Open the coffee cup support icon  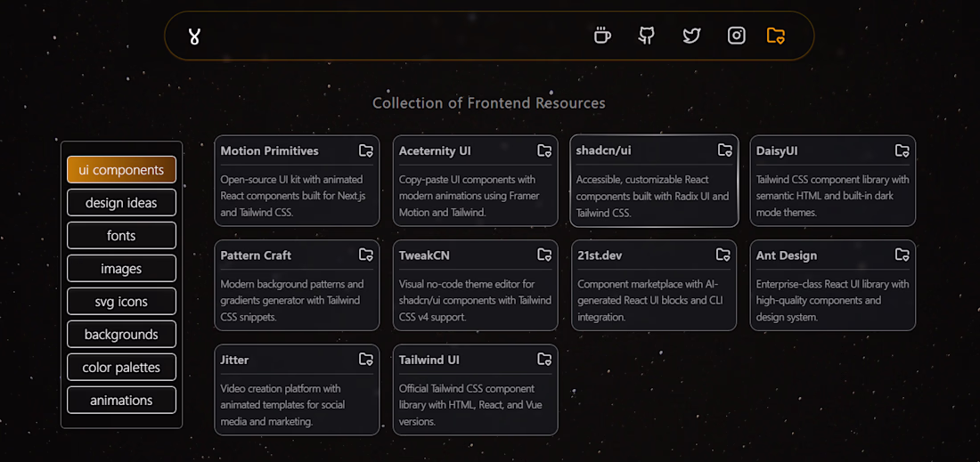602,36
